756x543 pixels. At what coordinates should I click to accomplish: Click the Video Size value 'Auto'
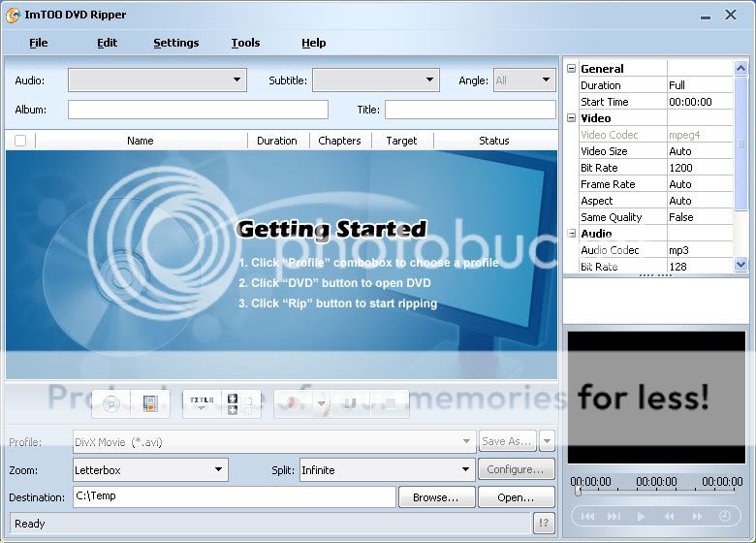click(700, 151)
